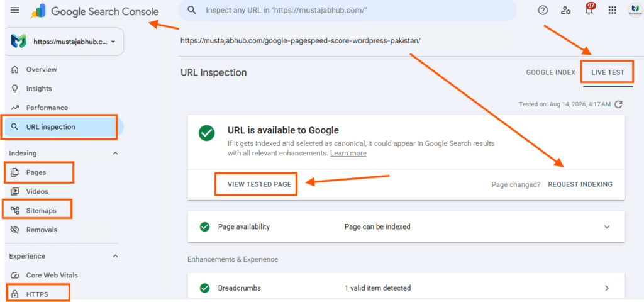Click the Insights lightbulb icon
This screenshot has height=302, width=644.
[15, 88]
